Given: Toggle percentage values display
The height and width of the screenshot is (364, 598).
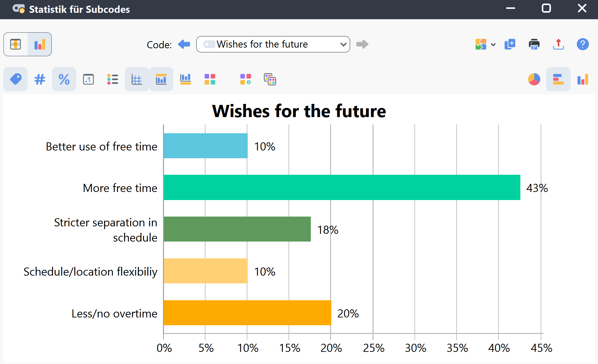Looking at the screenshot, I should click(64, 79).
